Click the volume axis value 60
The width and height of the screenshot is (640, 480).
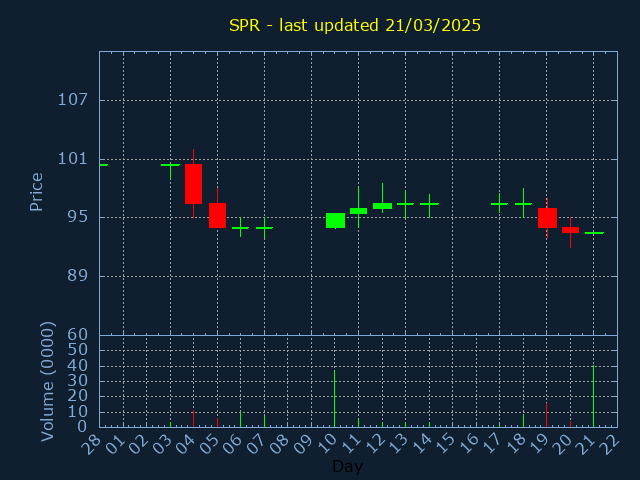pyautogui.click(x=77, y=335)
